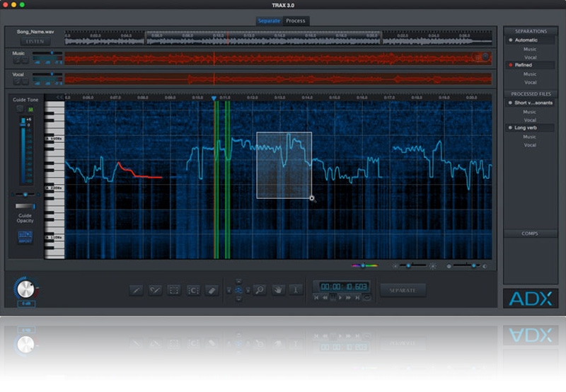The image size is (566, 392).
Task: Jump to start of track
Action: click(316, 297)
